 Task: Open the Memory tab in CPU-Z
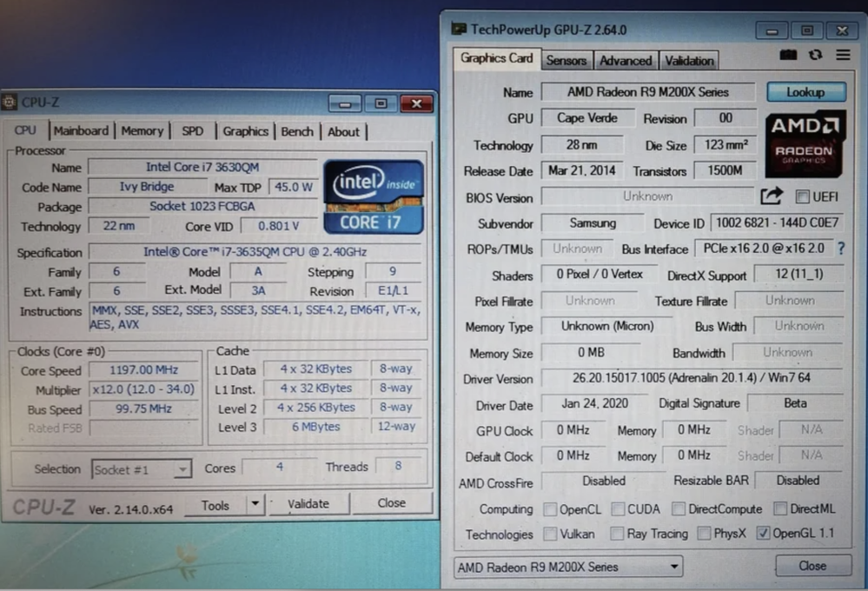[142, 131]
